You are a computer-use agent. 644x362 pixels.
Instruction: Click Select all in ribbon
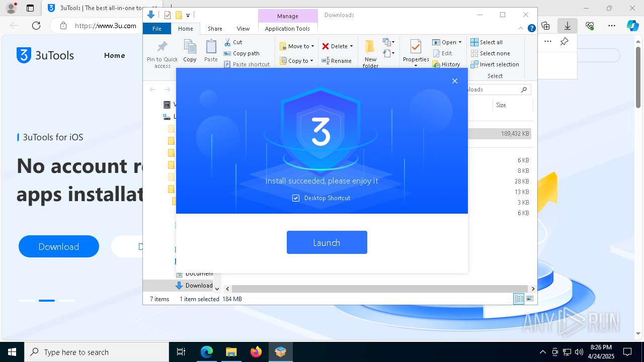[487, 42]
